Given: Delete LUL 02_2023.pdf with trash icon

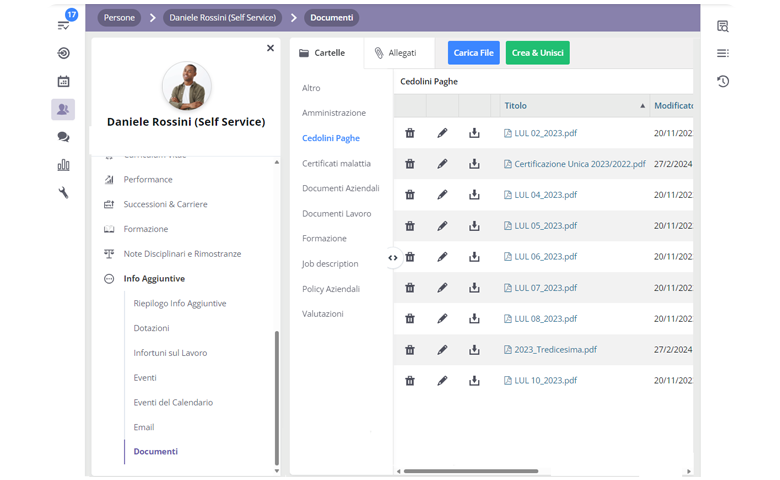Looking at the screenshot, I should (x=410, y=133).
